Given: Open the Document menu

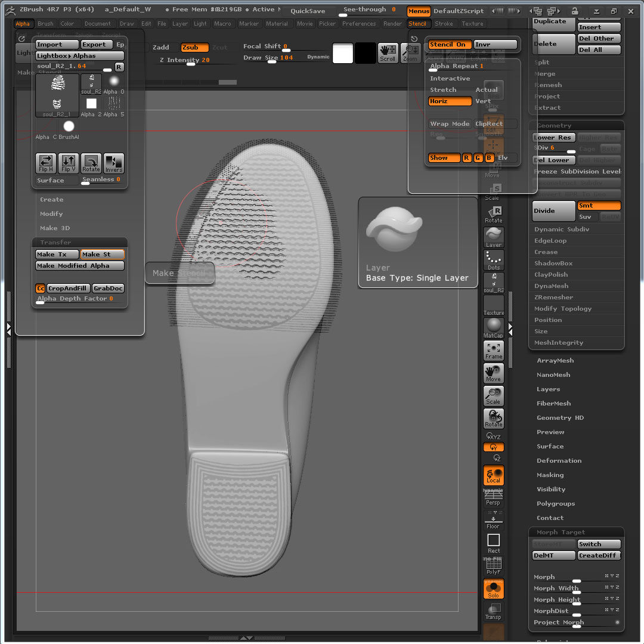Looking at the screenshot, I should tap(97, 24).
